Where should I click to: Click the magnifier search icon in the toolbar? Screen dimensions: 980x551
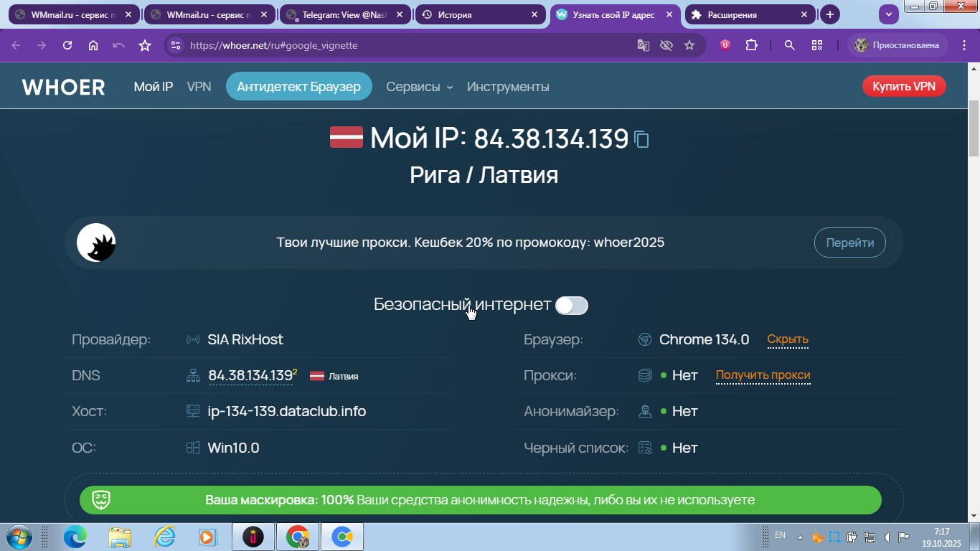(x=790, y=45)
